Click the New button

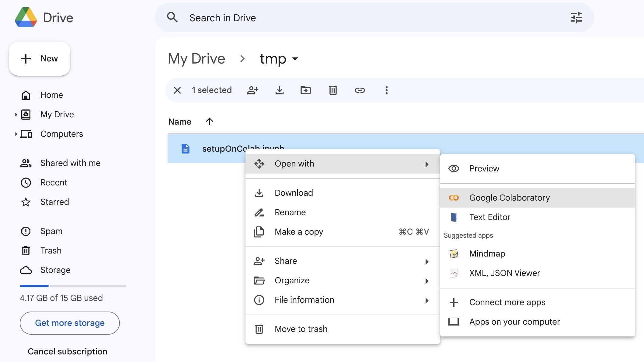(40, 59)
